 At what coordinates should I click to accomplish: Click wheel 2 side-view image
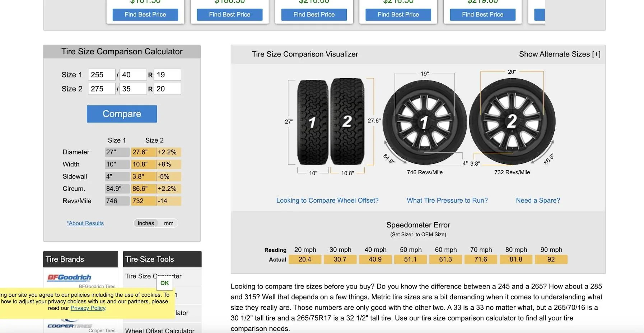pos(512,121)
